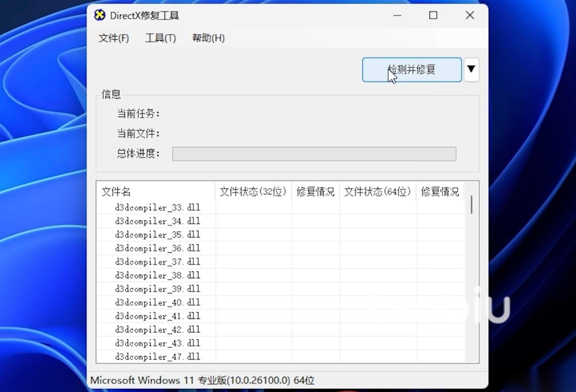Expand the dropdown arrow beside 检测并修复

tap(471, 70)
